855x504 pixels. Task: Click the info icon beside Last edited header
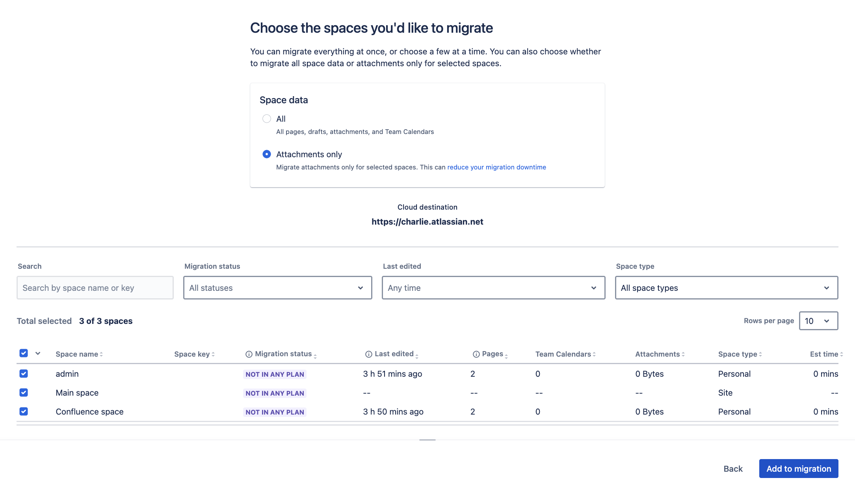point(368,354)
